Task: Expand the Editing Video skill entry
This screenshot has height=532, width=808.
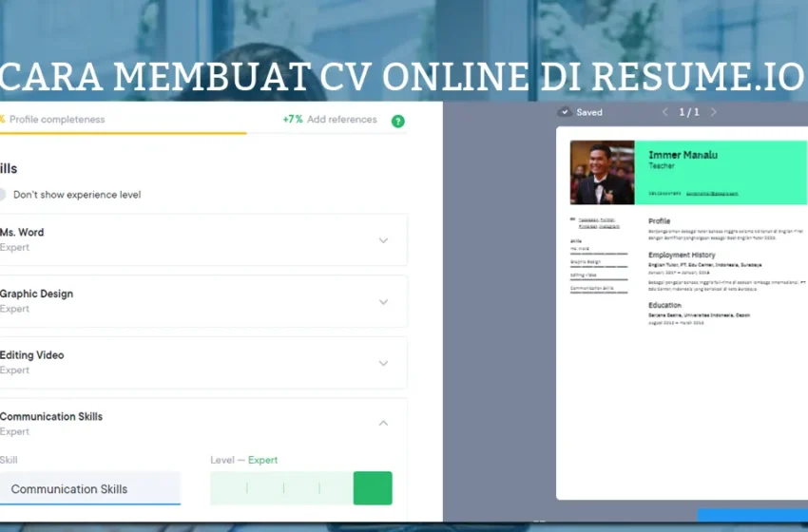Action: (383, 363)
